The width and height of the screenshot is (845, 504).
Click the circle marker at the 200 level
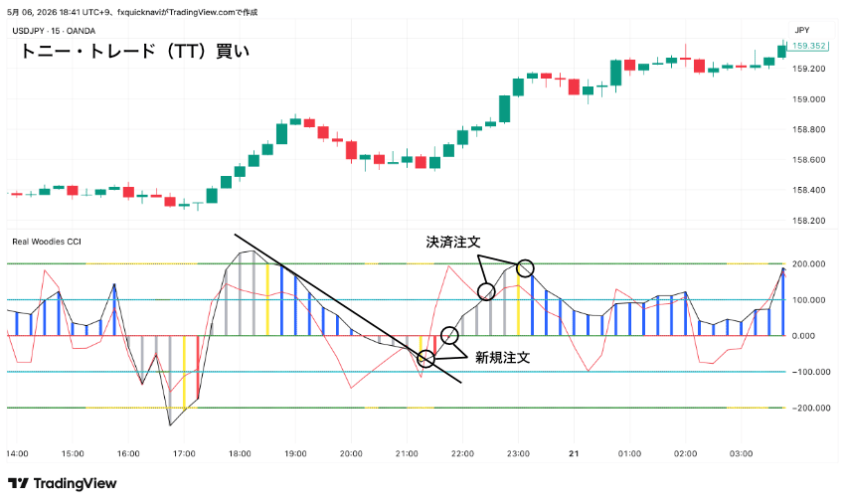[525, 267]
